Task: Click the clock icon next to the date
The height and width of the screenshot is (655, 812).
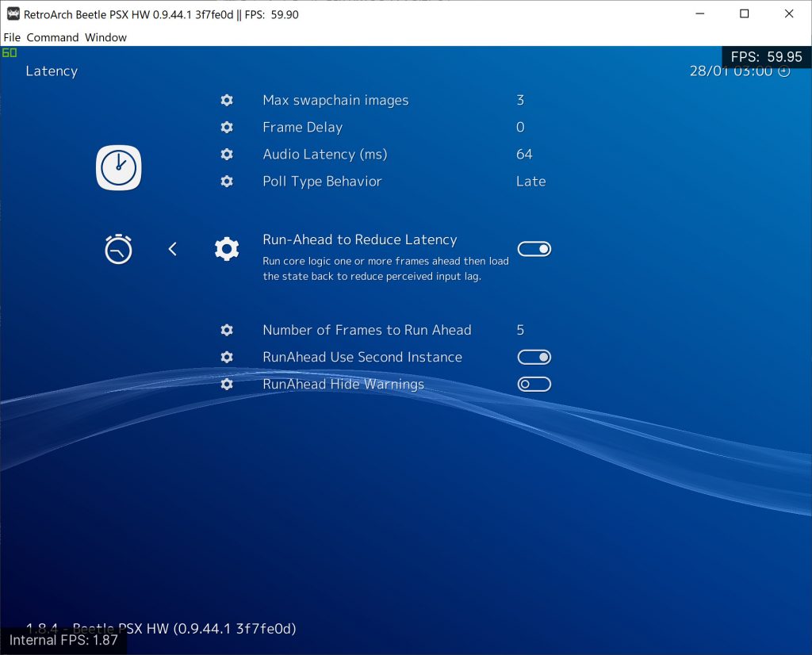Action: tap(784, 71)
